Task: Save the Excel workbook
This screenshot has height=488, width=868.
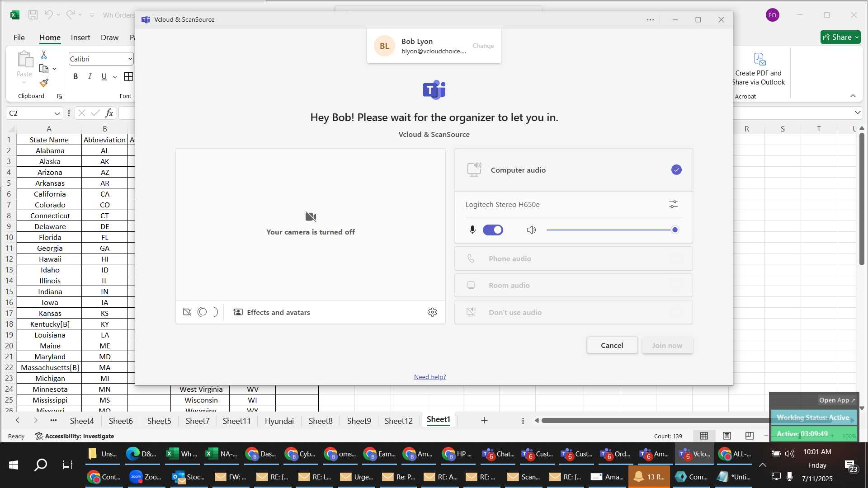Action: click(x=33, y=15)
